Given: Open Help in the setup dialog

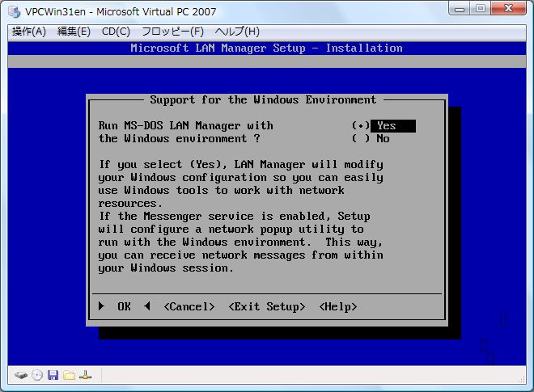Looking at the screenshot, I should coord(338,307).
